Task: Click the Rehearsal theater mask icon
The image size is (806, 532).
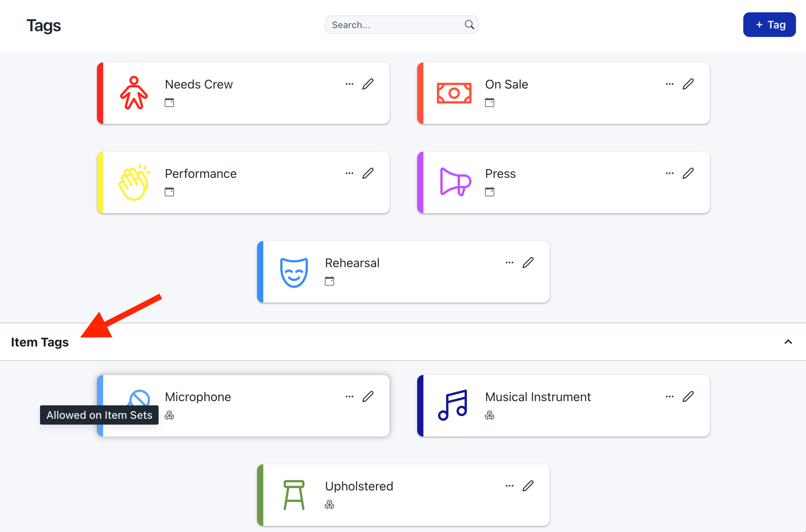Action: pos(294,273)
